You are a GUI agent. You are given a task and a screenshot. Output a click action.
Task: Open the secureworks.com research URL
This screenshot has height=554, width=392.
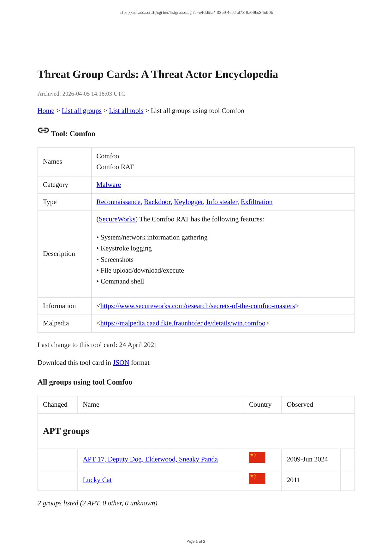coord(198,306)
